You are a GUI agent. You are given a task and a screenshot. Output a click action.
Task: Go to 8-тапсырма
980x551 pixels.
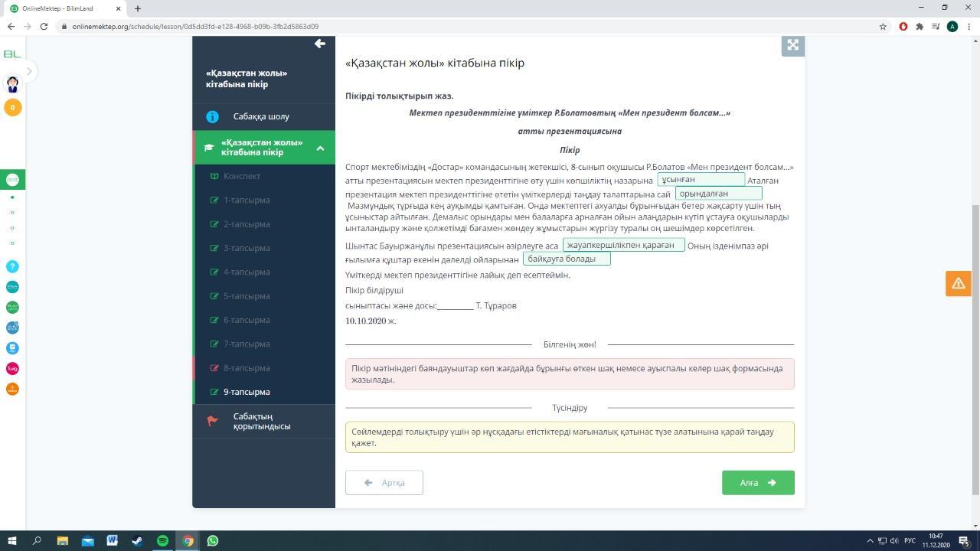(264, 368)
